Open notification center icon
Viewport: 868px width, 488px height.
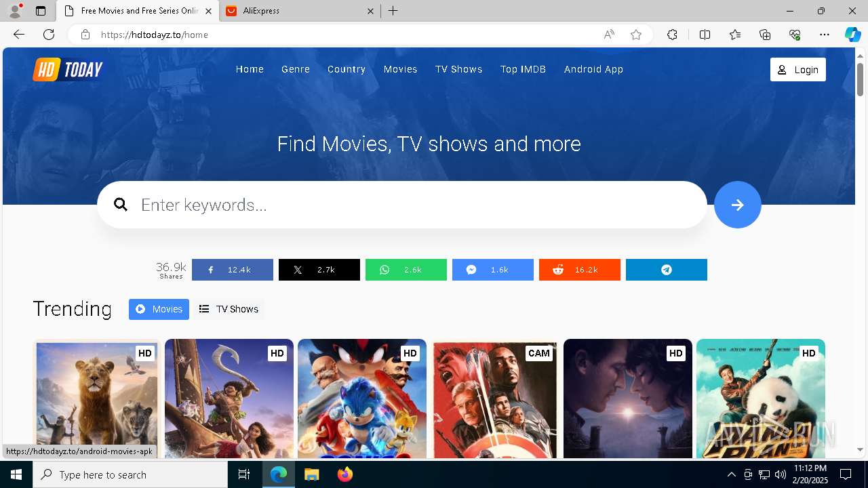(x=846, y=474)
